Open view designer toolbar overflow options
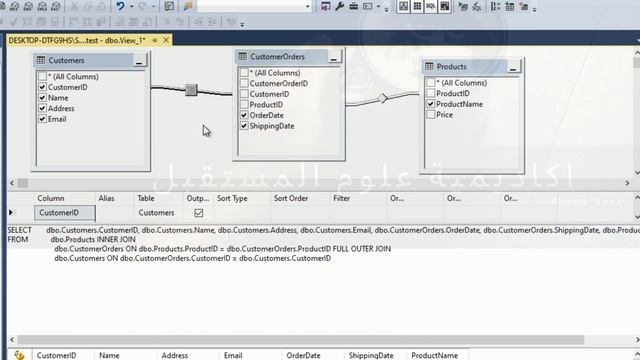Image resolution: width=640 pixels, height=360 pixels. click(535, 9)
